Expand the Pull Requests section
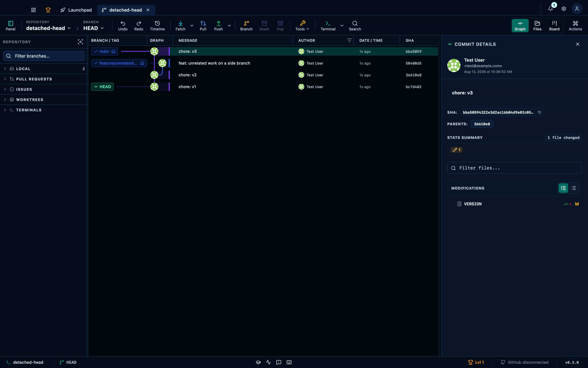The width and height of the screenshot is (588, 368). click(44, 79)
